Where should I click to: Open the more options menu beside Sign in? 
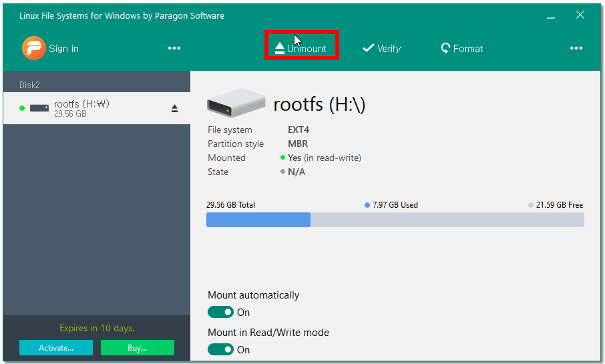pyautogui.click(x=174, y=48)
